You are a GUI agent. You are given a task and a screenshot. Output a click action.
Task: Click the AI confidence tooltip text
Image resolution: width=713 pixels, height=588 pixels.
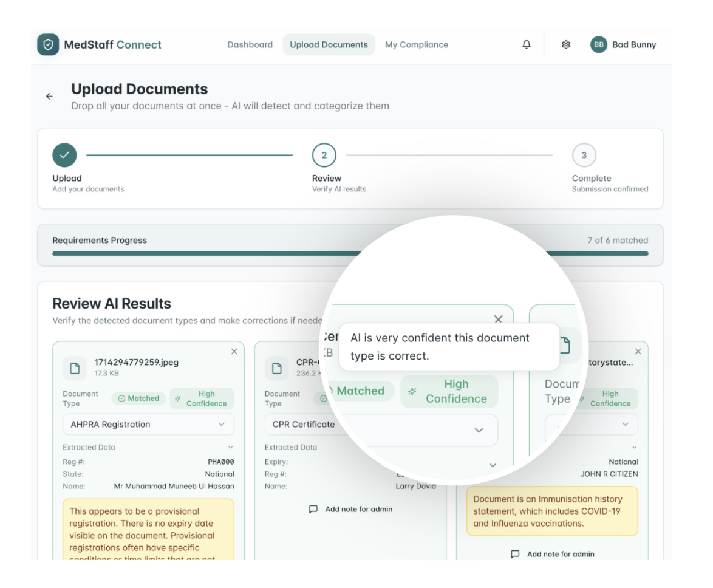[x=440, y=346]
